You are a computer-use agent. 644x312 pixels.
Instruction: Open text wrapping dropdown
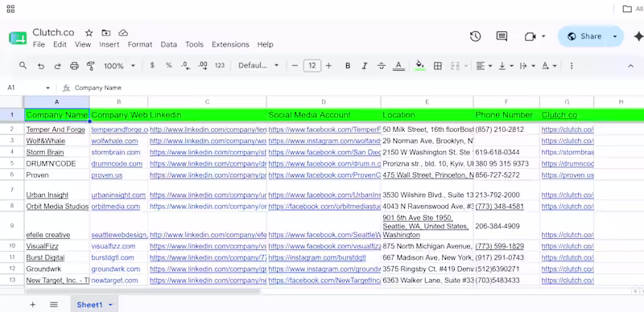pos(527,66)
